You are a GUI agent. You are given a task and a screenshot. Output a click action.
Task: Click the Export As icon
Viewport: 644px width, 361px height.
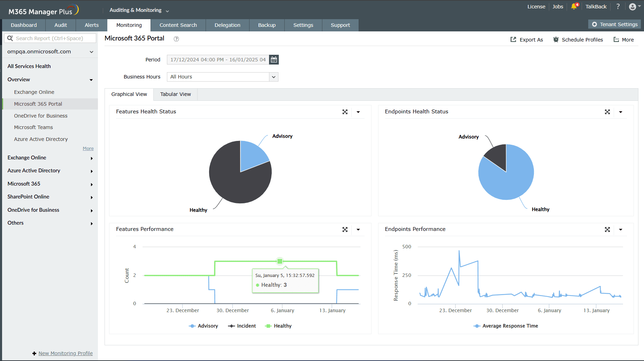(x=513, y=39)
